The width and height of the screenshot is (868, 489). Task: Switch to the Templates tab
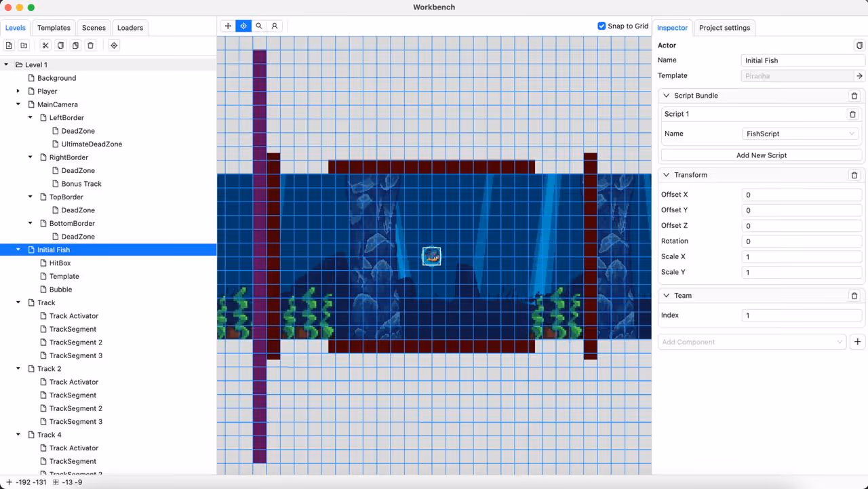[x=54, y=28]
